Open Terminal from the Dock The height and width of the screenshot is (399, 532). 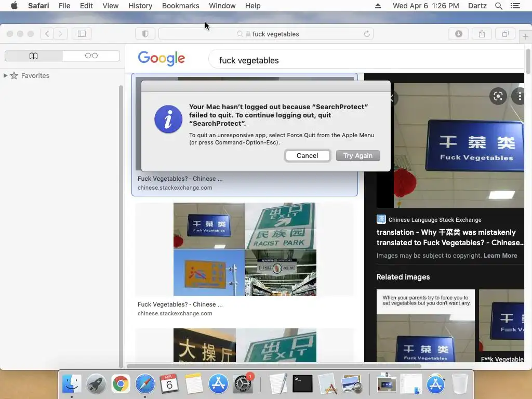point(302,384)
